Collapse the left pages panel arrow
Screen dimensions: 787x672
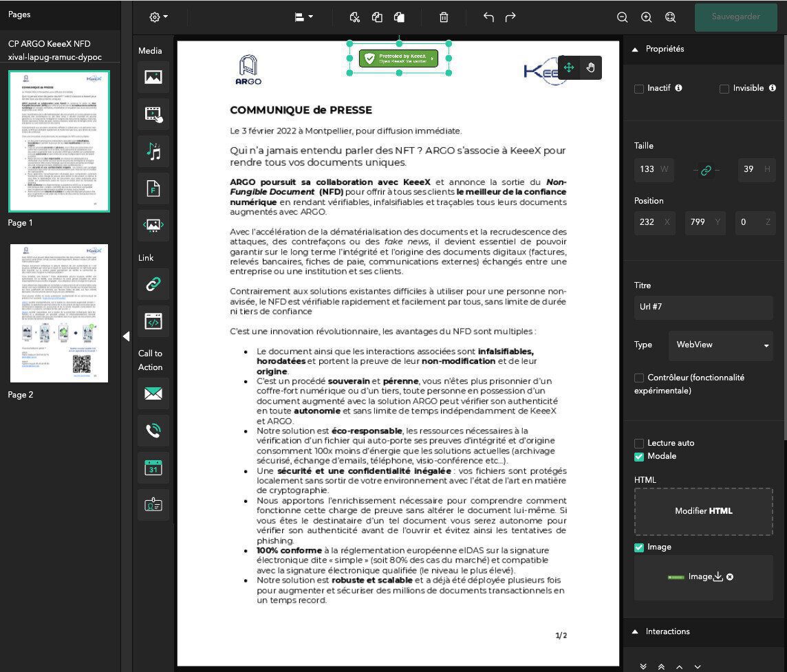(126, 336)
